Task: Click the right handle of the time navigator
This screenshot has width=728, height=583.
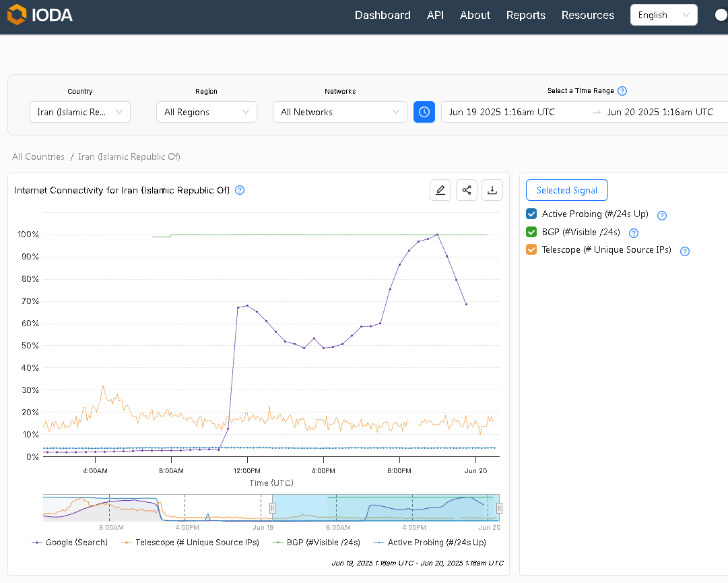Action: [499, 508]
